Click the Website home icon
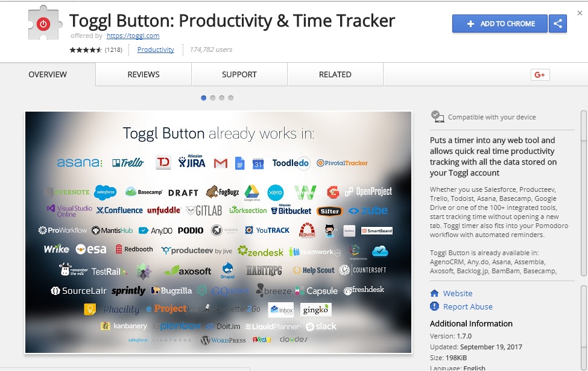Viewport: 588px width, 371px height. pyautogui.click(x=434, y=293)
